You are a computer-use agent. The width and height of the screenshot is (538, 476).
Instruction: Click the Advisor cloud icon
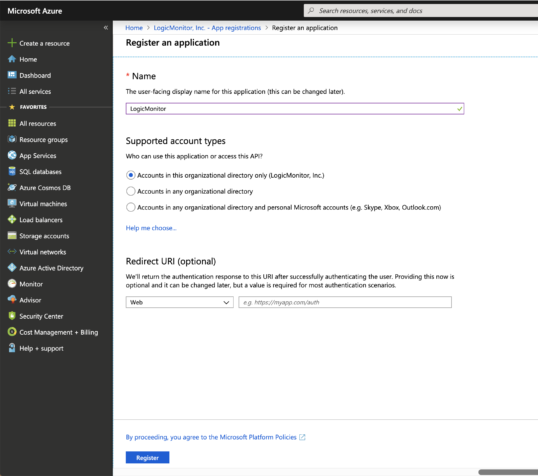pyautogui.click(x=12, y=300)
